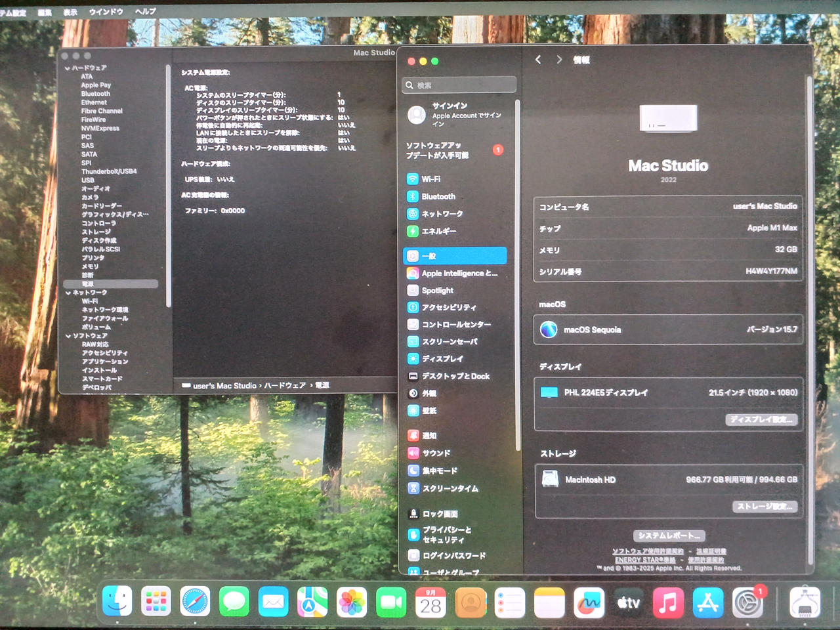Open the ウインドウ menu in the menu bar
This screenshot has width=840, height=630.
coord(106,12)
